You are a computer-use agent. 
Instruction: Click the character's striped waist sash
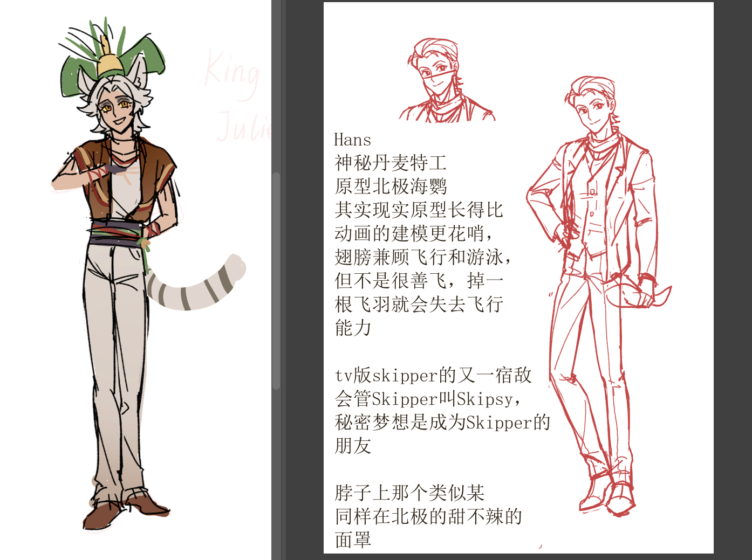tap(116, 234)
